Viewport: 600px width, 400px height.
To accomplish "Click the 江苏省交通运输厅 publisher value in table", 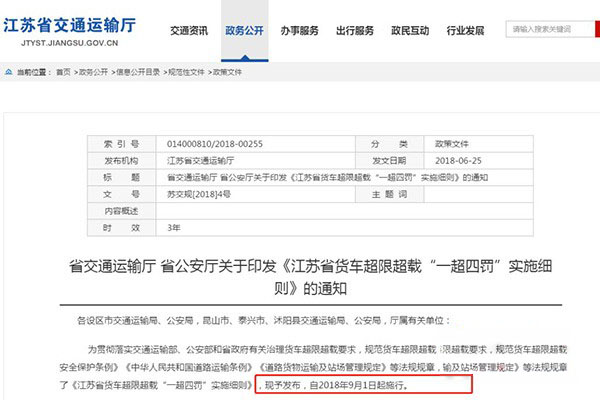I will click(198, 160).
